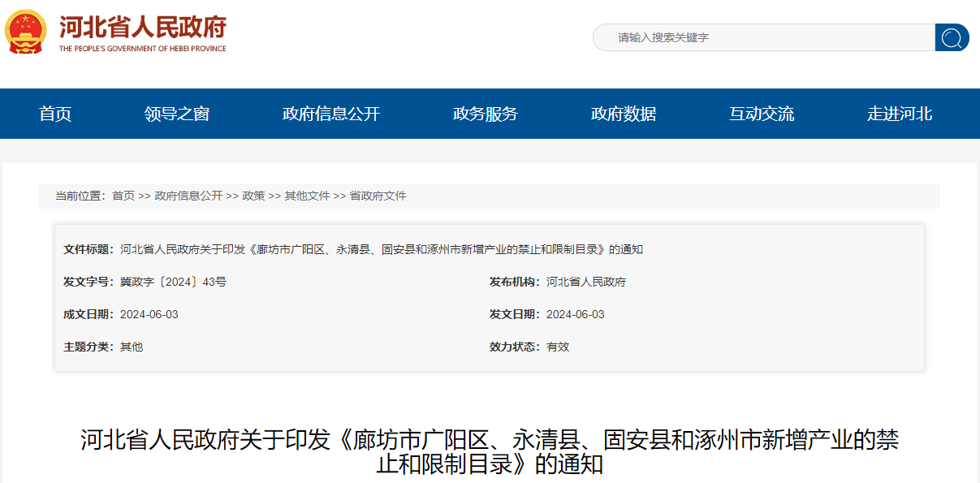Click the large article headline
This screenshot has width=980, height=483.
pos(490,452)
